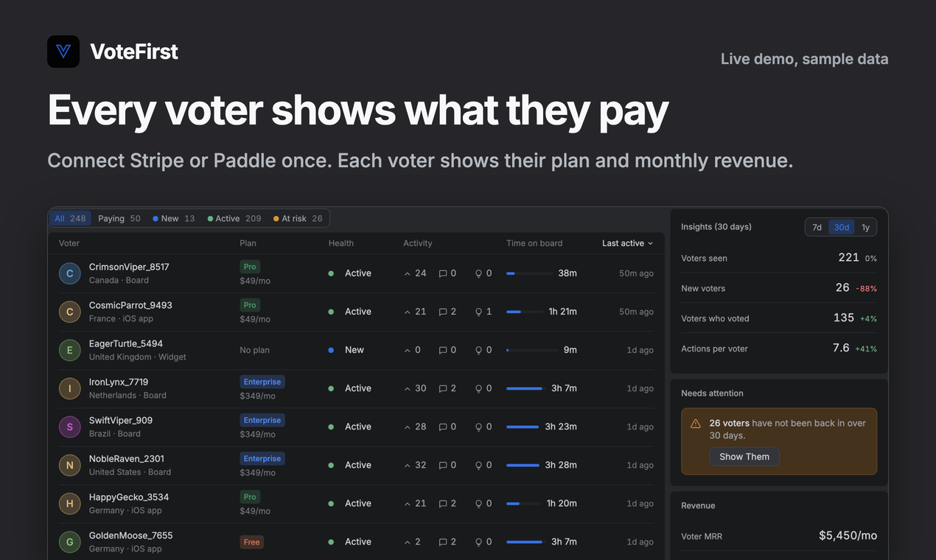Open CrimsonViper_8517's avatar
This screenshot has width=936, height=560.
[70, 273]
